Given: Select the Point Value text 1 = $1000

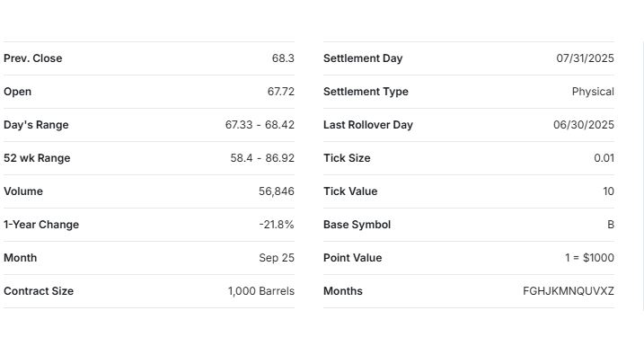Looking at the screenshot, I should pyautogui.click(x=589, y=258).
